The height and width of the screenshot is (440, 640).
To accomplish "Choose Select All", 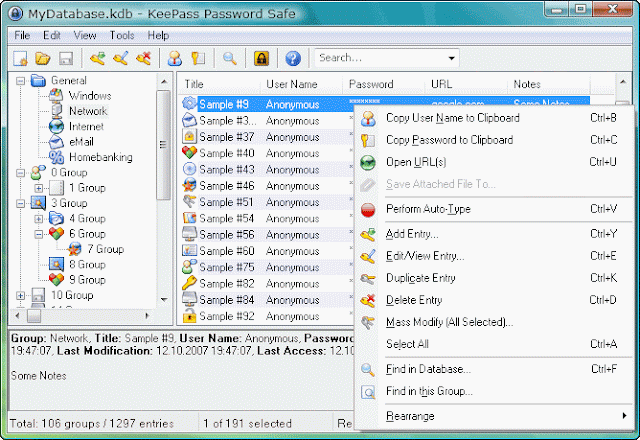I will 493,344.
